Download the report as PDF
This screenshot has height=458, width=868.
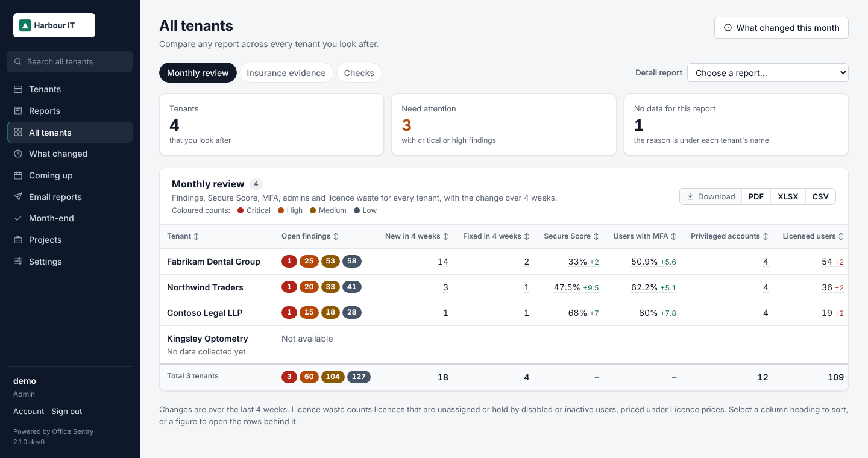coord(756,196)
